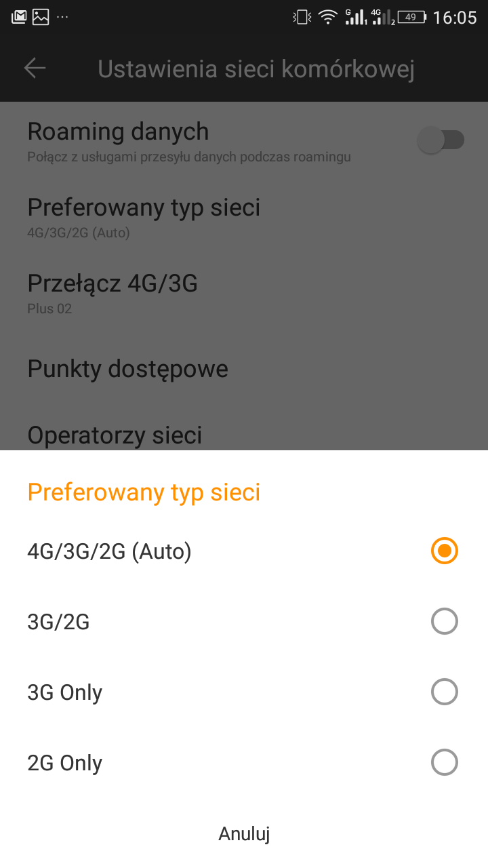The height and width of the screenshot is (868, 488).
Task: Open Punkty dostępowe settings entry
Action: 127,369
